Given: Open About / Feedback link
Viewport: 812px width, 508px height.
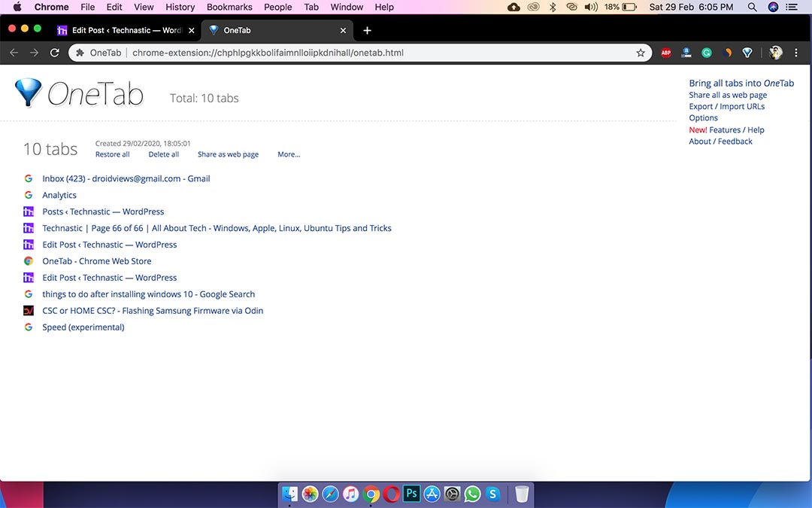Looking at the screenshot, I should point(720,141).
